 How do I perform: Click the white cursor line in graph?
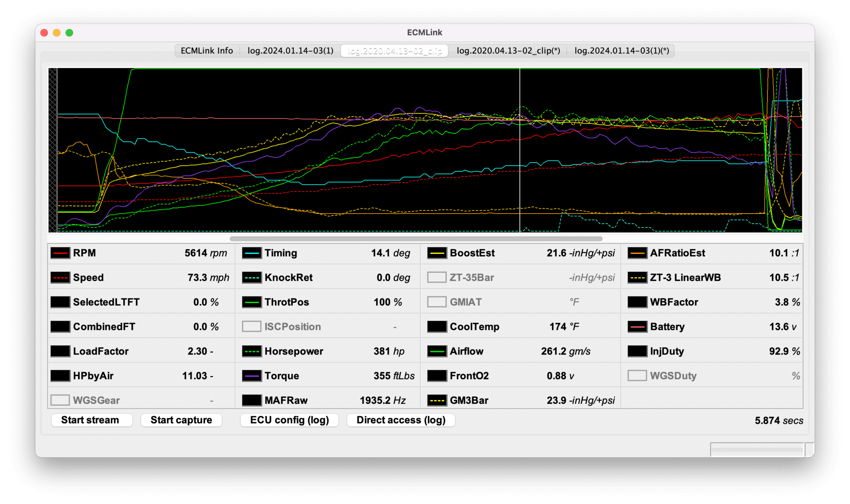(x=520, y=150)
